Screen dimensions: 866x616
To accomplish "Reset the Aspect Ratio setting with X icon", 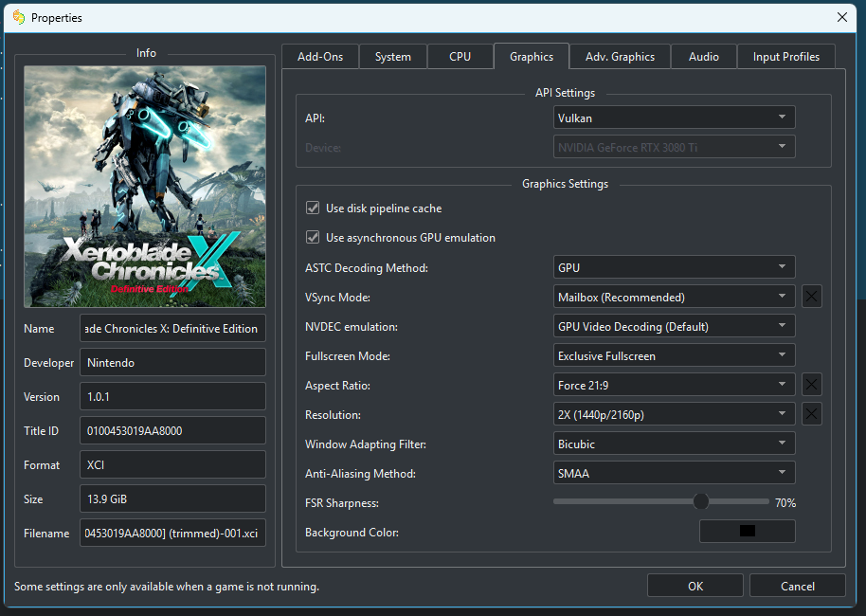I will pyautogui.click(x=811, y=385).
